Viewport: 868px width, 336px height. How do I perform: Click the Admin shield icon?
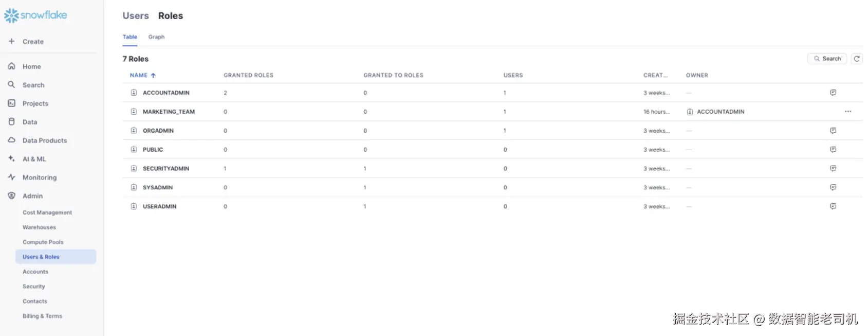[x=11, y=196]
